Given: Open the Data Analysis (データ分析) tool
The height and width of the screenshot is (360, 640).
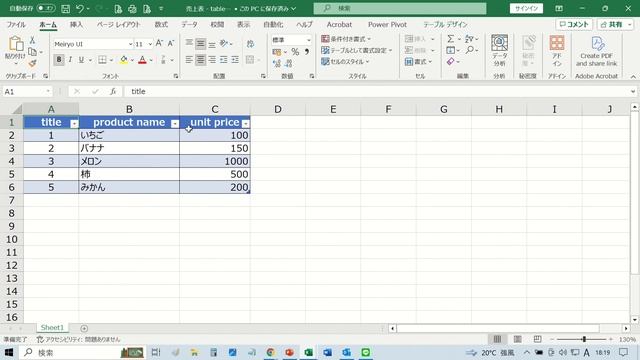Looking at the screenshot, I should (499, 51).
